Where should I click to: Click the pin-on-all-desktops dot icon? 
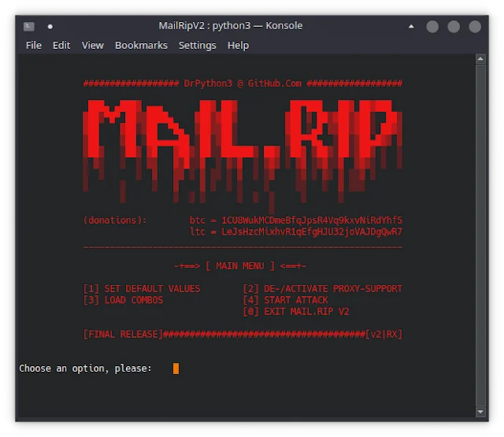click(50, 26)
